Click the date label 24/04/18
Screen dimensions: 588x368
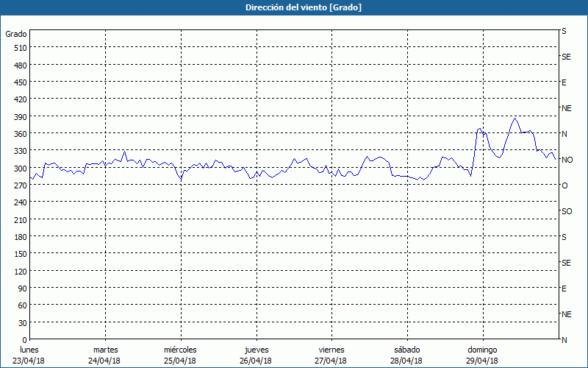coord(105,361)
